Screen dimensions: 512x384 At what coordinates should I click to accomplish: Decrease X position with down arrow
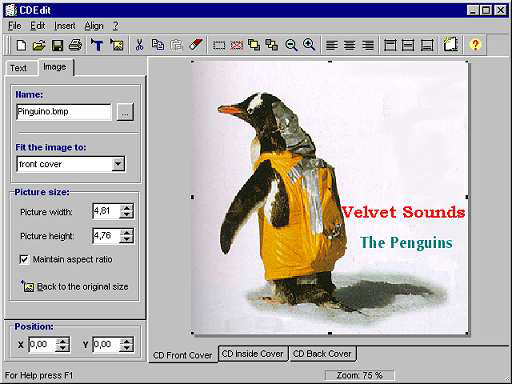point(63,348)
